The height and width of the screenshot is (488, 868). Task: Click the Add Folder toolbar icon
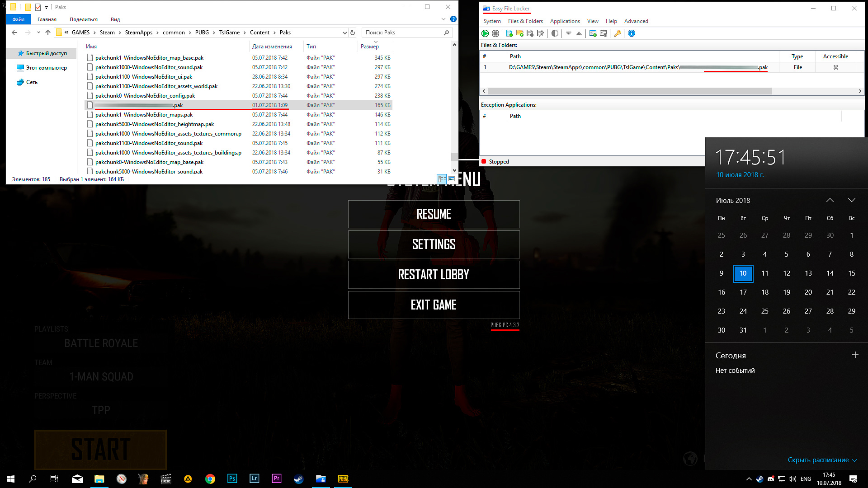(x=519, y=33)
